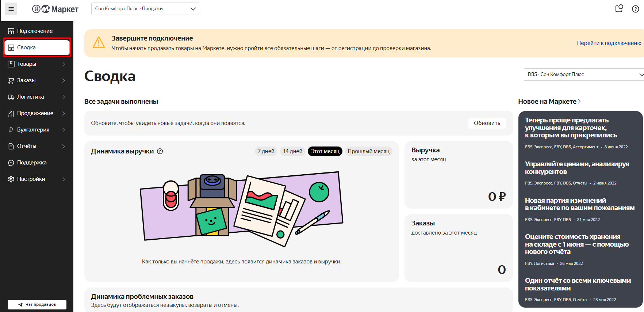
Task: Click the Все задачи выполнены heading
Action: 121,102
